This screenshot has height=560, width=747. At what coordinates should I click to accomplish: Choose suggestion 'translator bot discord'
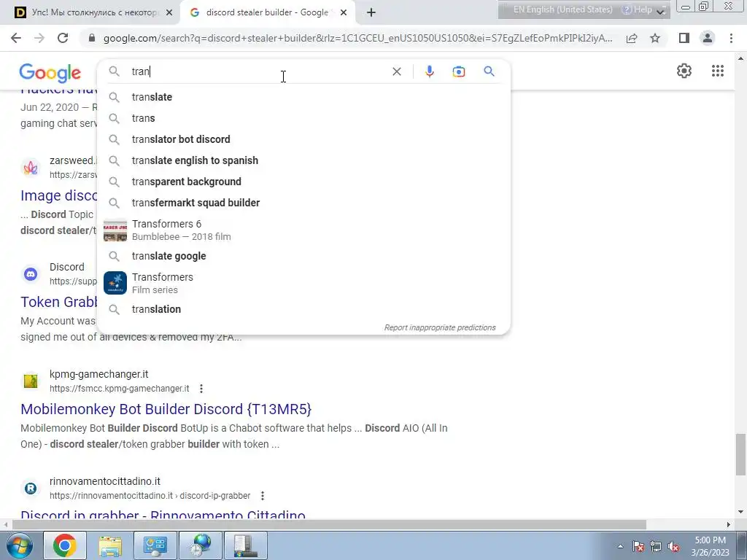[x=303, y=139]
